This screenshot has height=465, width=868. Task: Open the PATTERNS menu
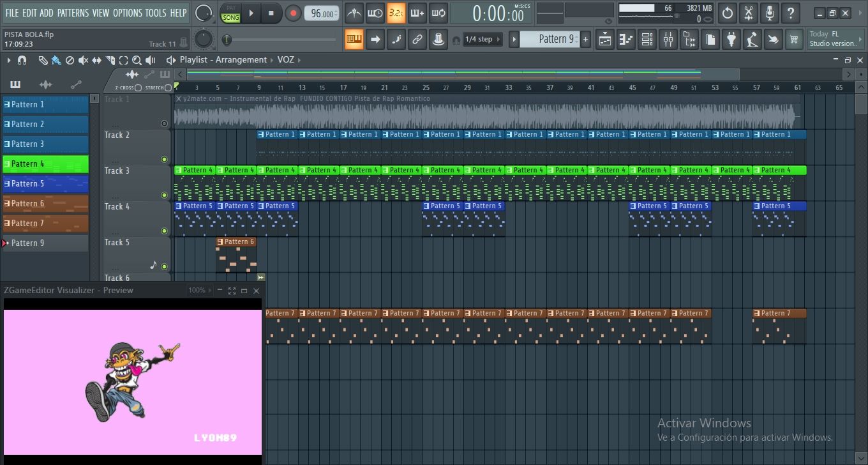coord(73,13)
